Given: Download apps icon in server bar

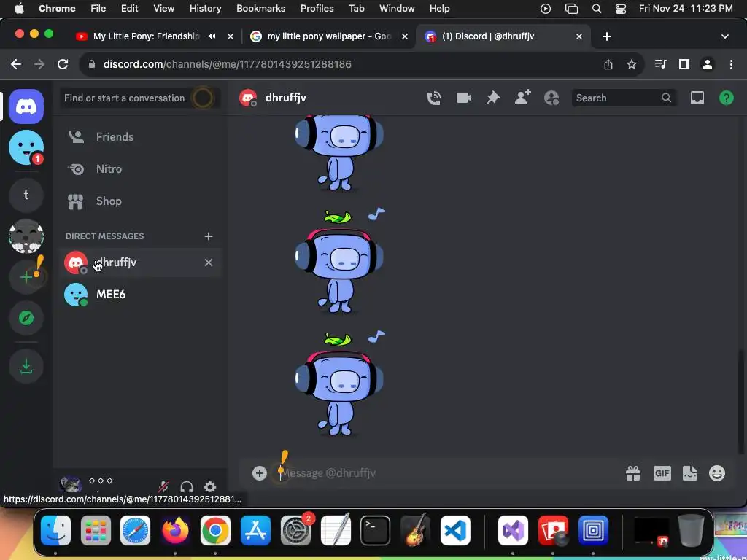Looking at the screenshot, I should (26, 366).
